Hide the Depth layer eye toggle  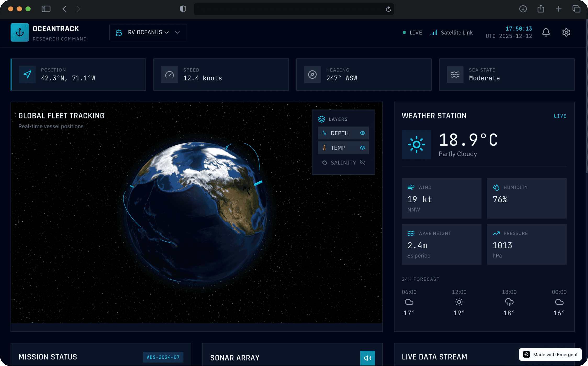coord(362,133)
